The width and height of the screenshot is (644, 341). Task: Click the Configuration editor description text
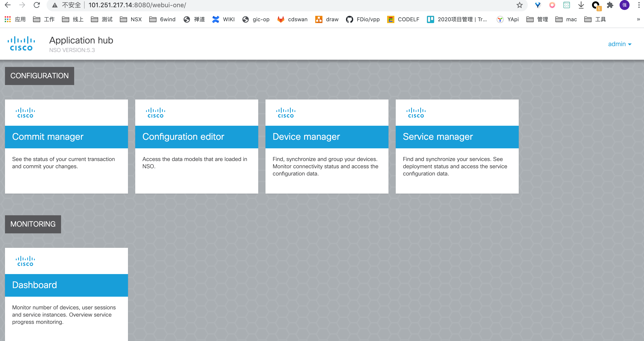click(195, 163)
